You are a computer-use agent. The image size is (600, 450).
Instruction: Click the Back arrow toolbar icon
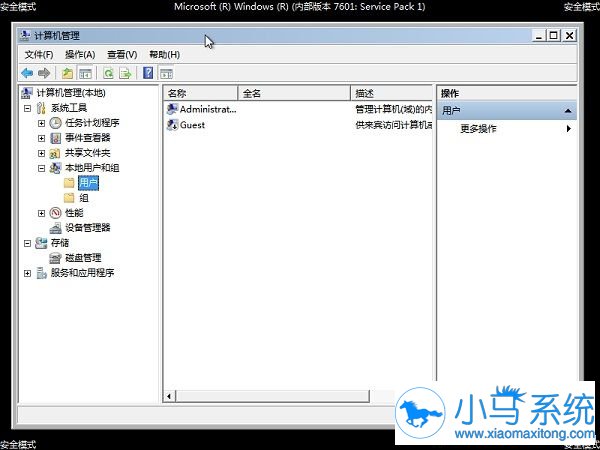pos(27,73)
